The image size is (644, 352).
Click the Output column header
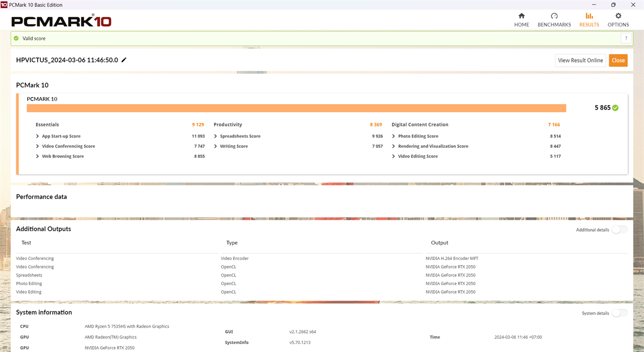click(440, 242)
